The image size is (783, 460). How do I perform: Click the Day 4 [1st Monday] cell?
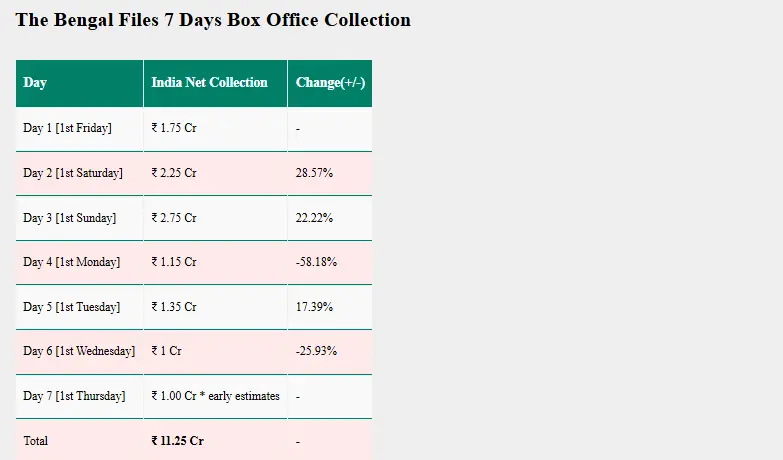[x=79, y=262]
